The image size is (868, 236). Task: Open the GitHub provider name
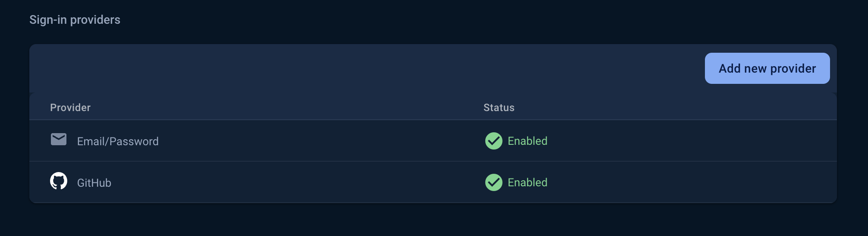click(94, 183)
